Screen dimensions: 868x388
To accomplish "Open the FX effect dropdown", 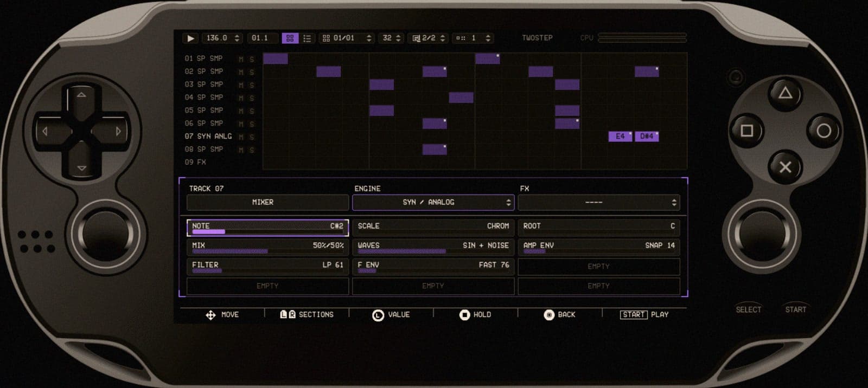I will pos(599,203).
